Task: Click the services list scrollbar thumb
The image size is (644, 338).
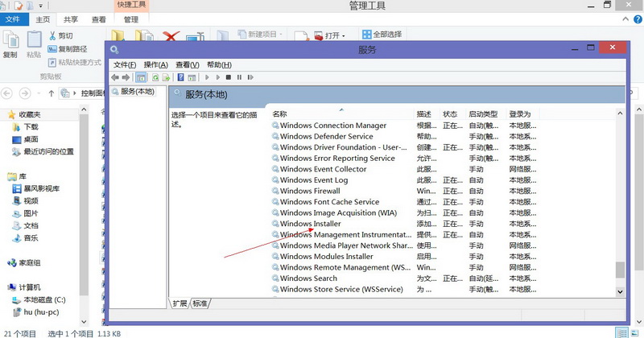Action: click(x=620, y=270)
